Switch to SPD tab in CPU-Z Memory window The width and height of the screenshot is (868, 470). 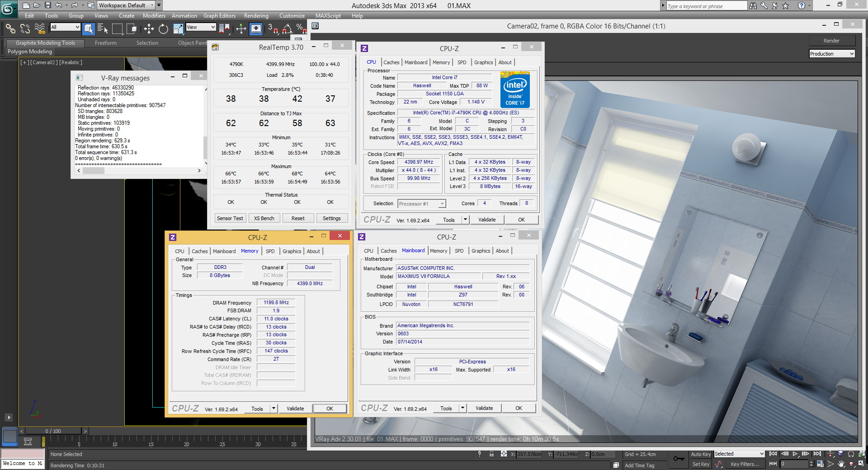270,251
